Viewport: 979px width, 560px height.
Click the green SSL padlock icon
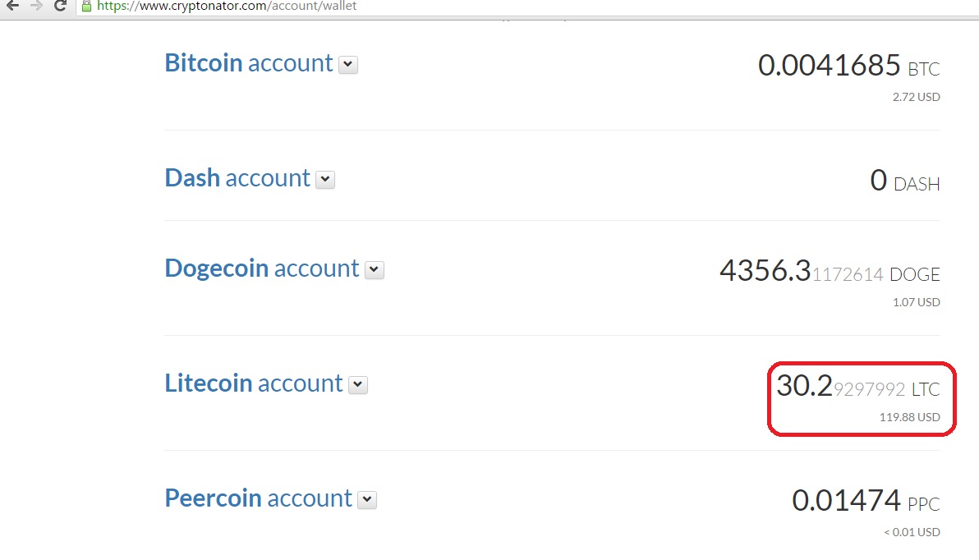click(x=86, y=6)
